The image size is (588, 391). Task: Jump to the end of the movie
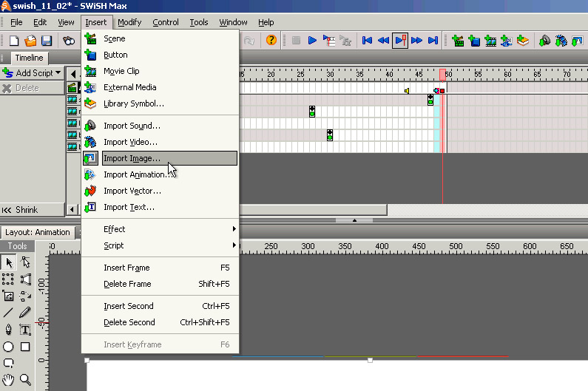point(433,41)
